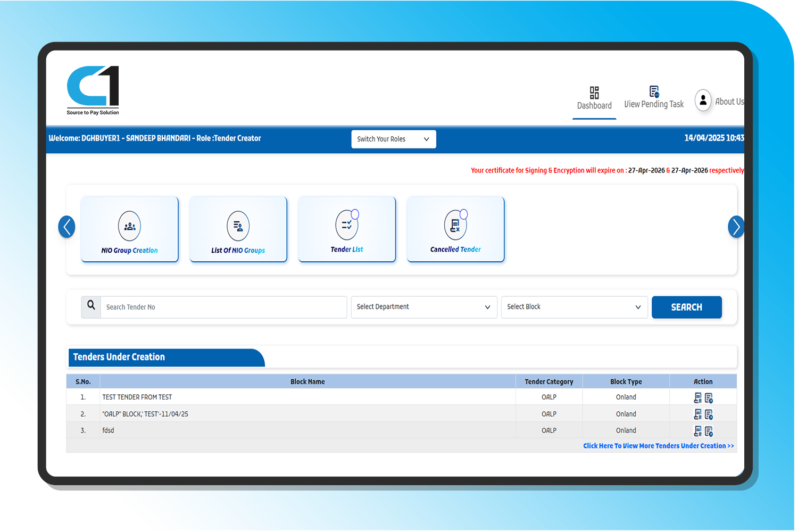Click the View More Tenders Under Creation link
The width and height of the screenshot is (798, 532).
coord(658,446)
